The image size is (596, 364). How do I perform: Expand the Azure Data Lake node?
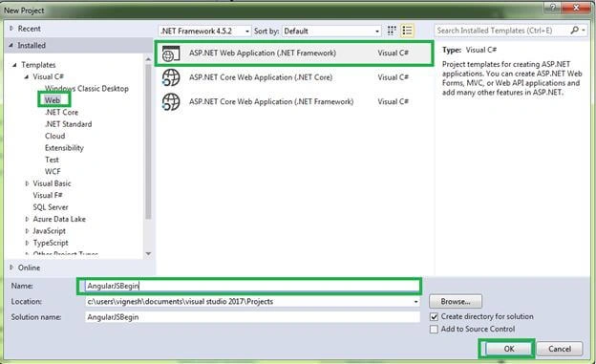pyautogui.click(x=27, y=219)
